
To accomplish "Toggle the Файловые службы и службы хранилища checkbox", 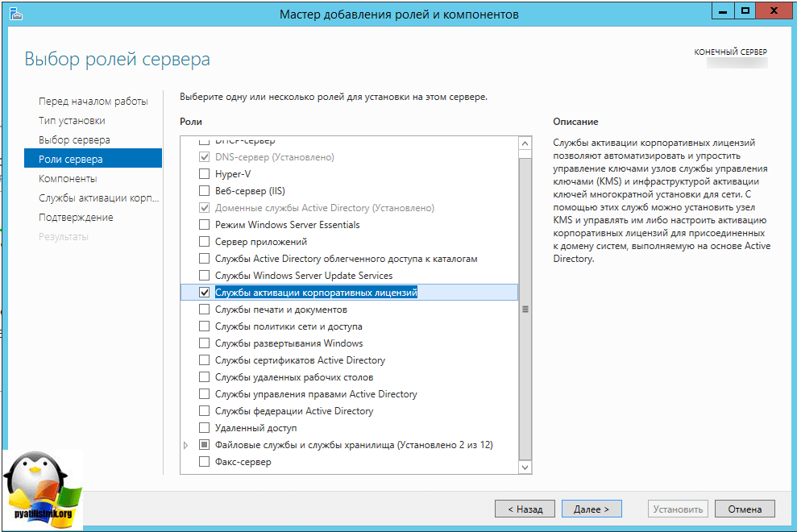I will point(205,445).
